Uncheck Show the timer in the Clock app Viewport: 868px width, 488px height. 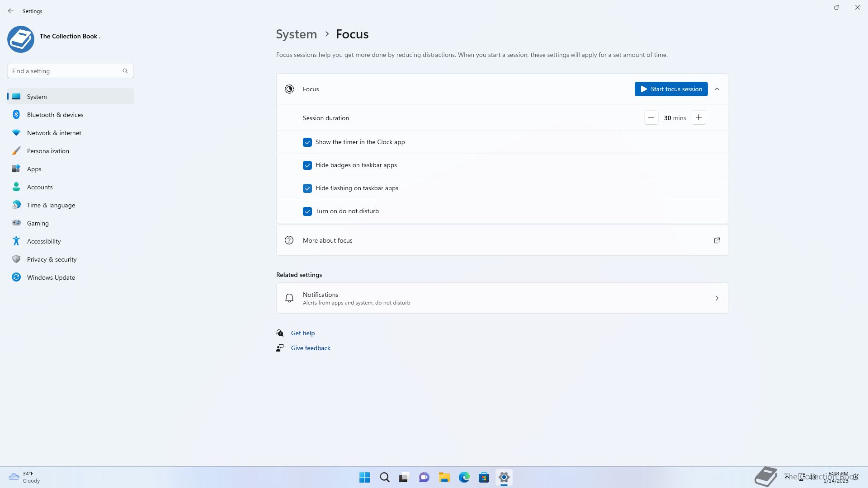[307, 142]
